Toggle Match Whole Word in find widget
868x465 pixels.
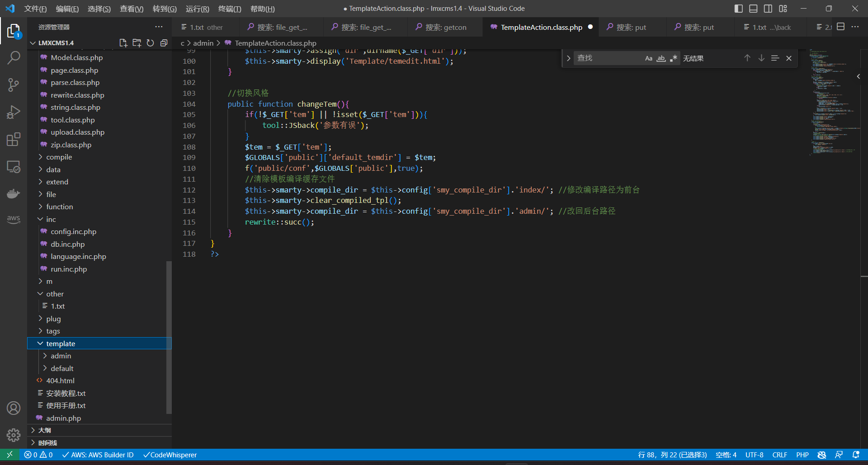pyautogui.click(x=661, y=58)
